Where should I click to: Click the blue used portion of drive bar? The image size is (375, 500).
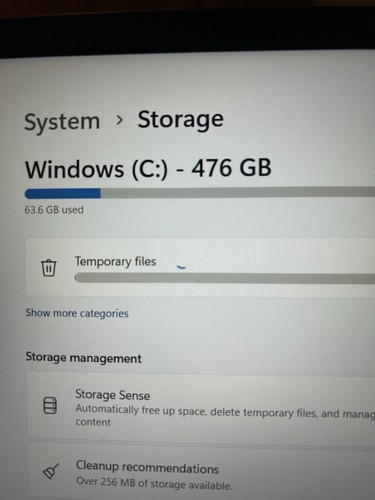click(63, 193)
